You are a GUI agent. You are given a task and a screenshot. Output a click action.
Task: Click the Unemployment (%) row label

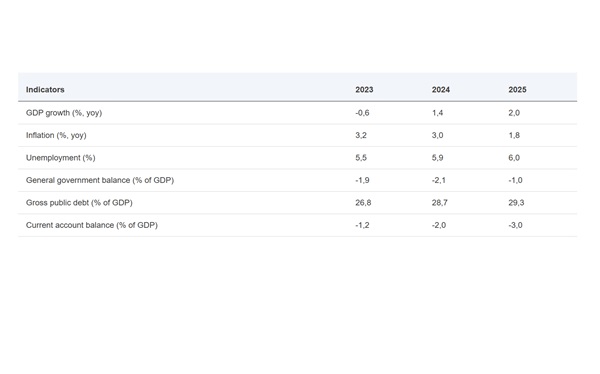[x=60, y=158]
